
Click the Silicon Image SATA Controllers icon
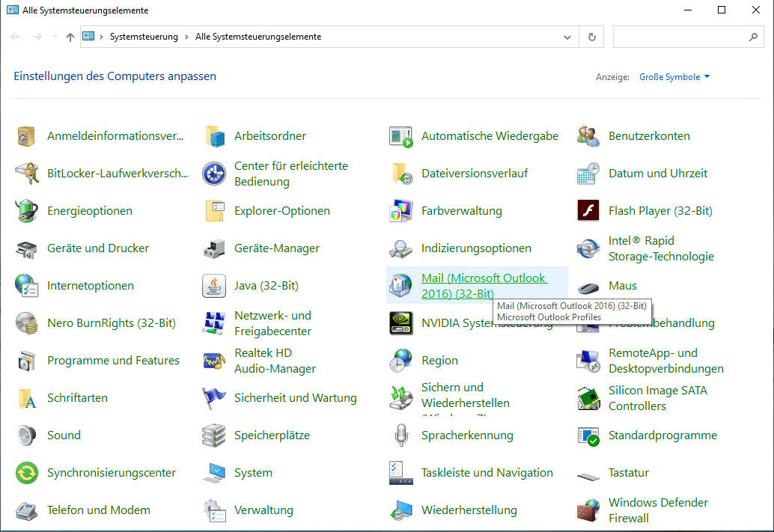588,399
